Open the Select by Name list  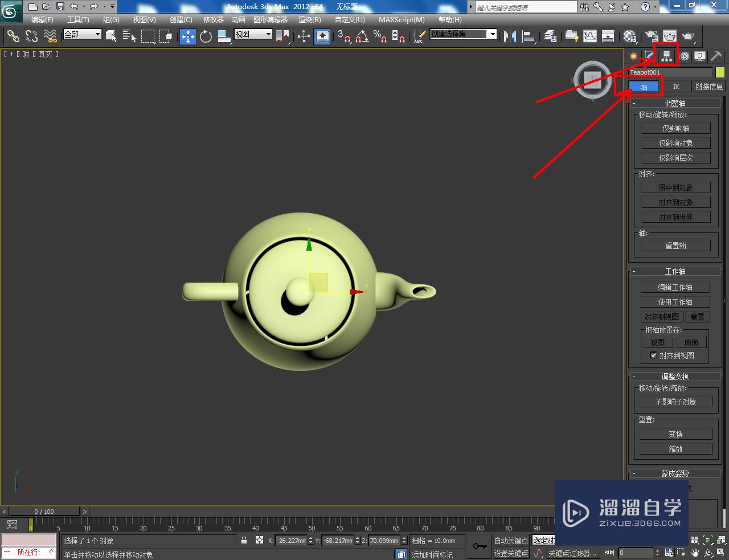(x=129, y=36)
